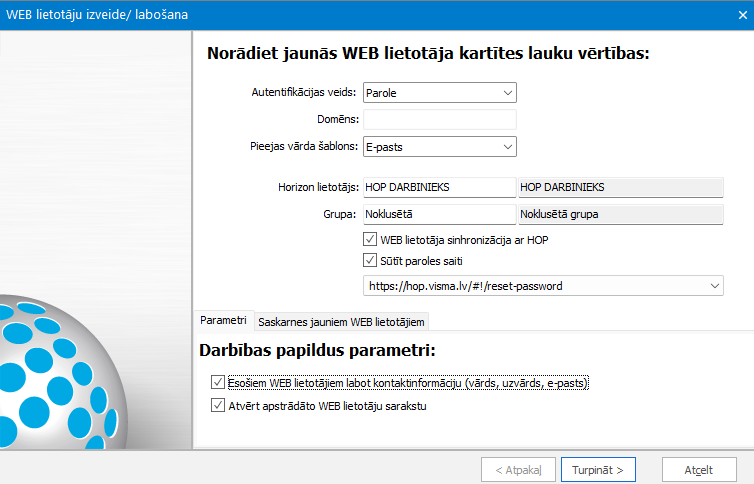Viewport: 754px width, 484px height.
Task: Click the blue dotted sphere logo
Action: point(58,372)
